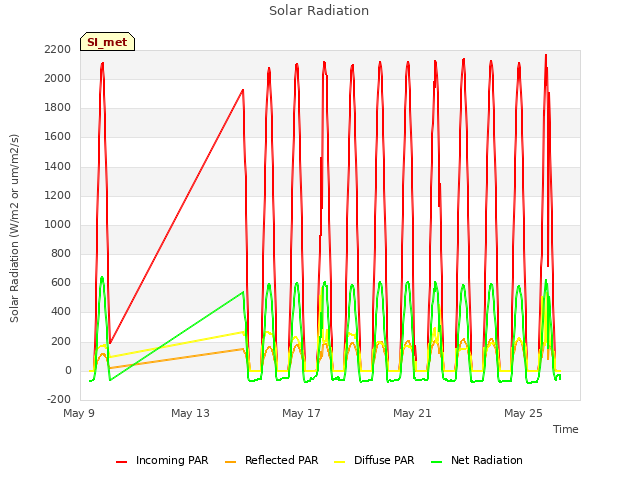
Task: Click the 400 y-axis tick label
Action: tap(61, 312)
